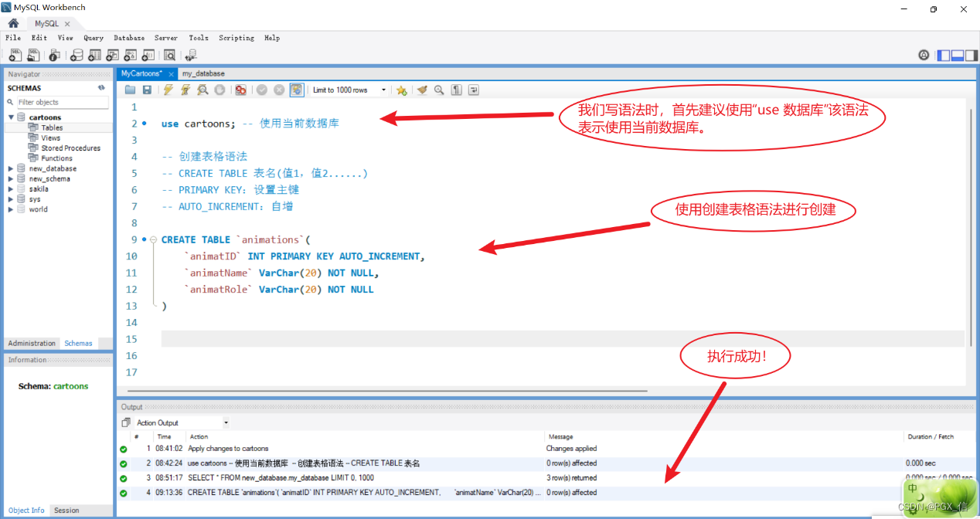Switch to the my_database tab
Screen dimensions: 980x519
[203, 73]
